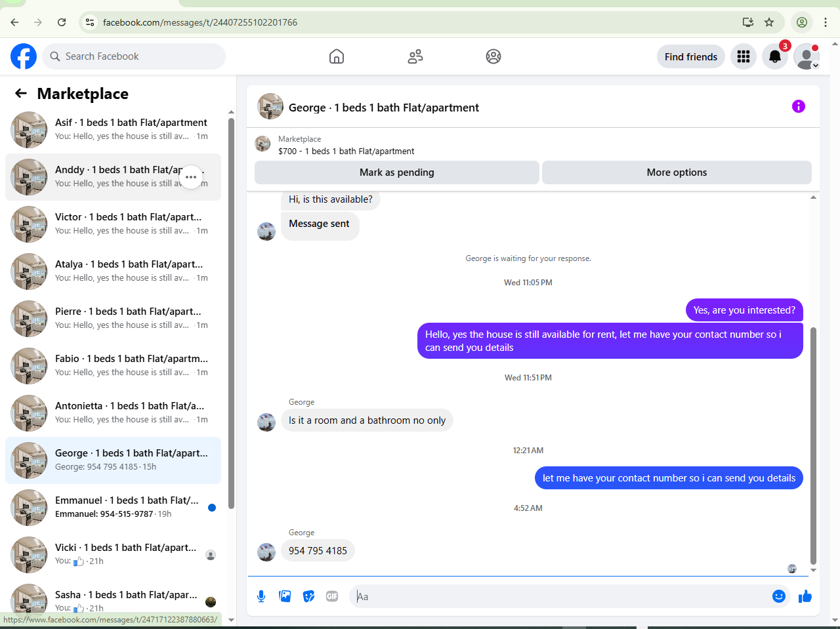Click the blue unread dot on Emmanuel's chat

(x=212, y=508)
